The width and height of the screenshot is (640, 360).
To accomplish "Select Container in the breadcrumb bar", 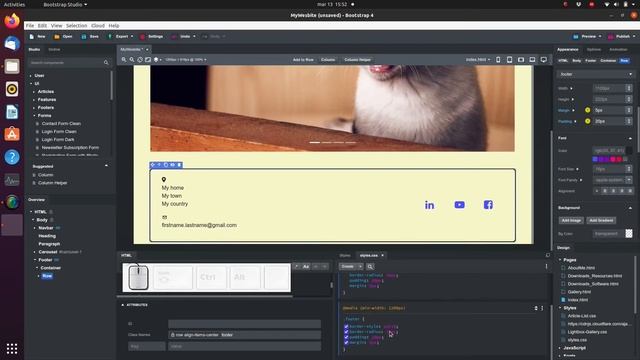I will pyautogui.click(x=608, y=60).
